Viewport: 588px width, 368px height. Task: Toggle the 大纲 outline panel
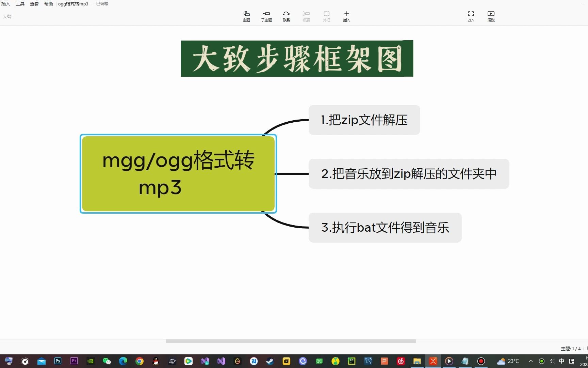click(x=7, y=16)
